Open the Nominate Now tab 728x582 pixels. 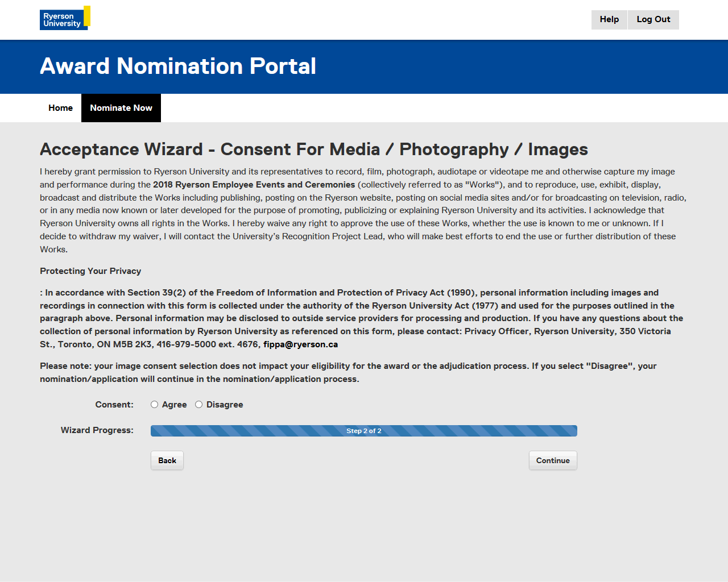[121, 108]
